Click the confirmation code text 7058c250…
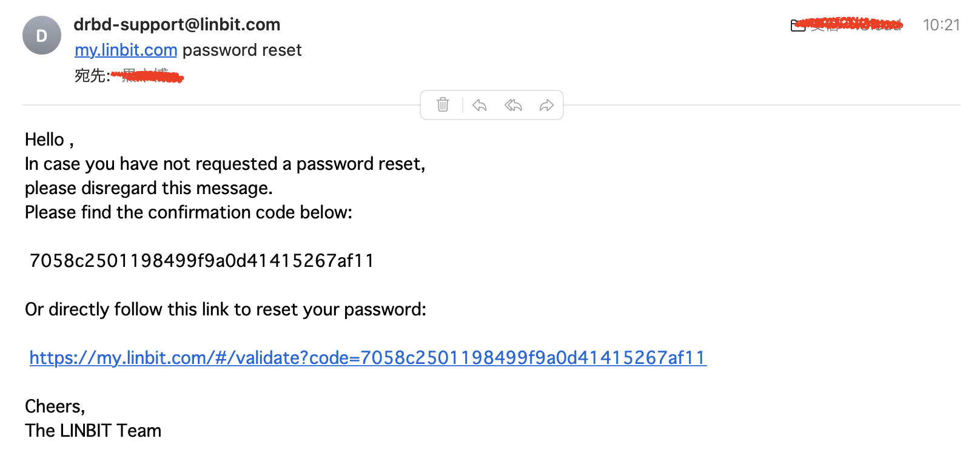Screen dimensions: 980x461 point(201,261)
